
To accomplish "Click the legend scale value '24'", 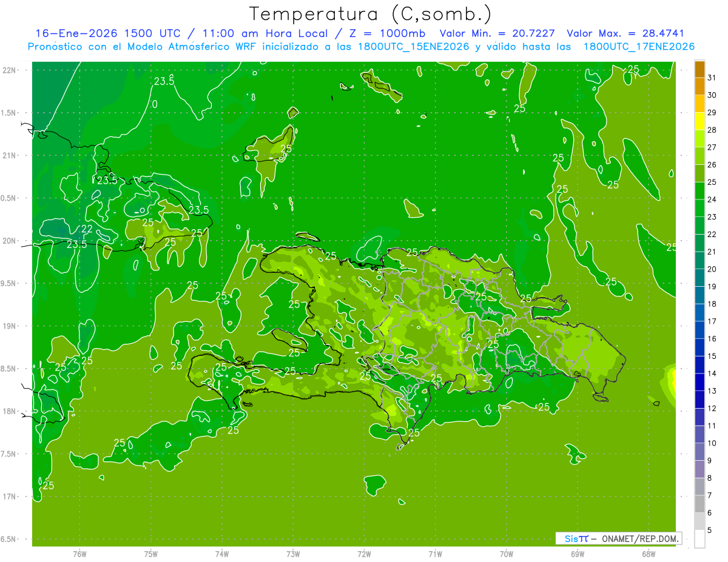I will [712, 199].
